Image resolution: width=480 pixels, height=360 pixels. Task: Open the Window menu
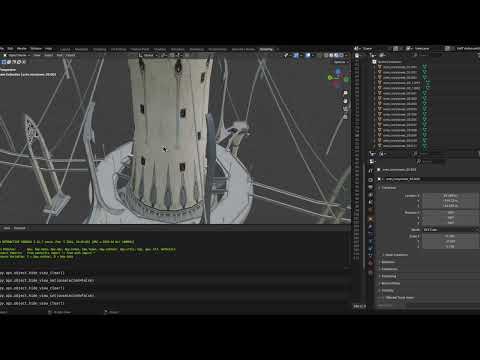pyautogui.click(x=36, y=49)
